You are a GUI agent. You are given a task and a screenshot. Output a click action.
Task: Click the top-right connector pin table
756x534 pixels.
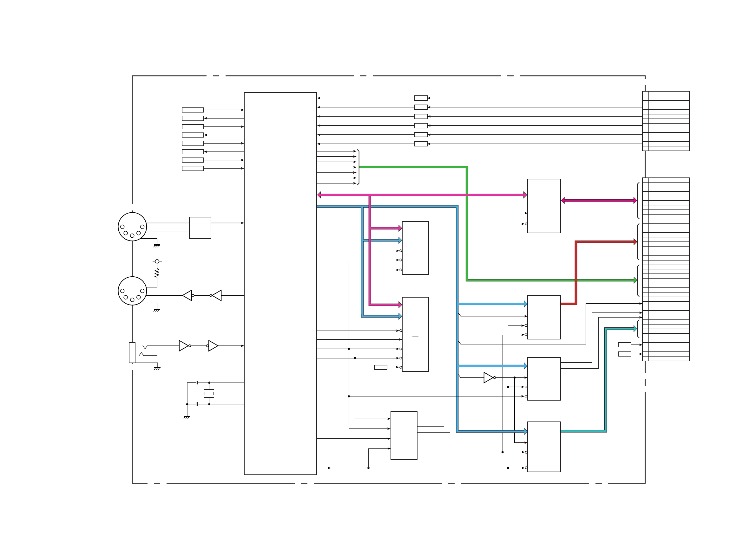[x=666, y=121]
